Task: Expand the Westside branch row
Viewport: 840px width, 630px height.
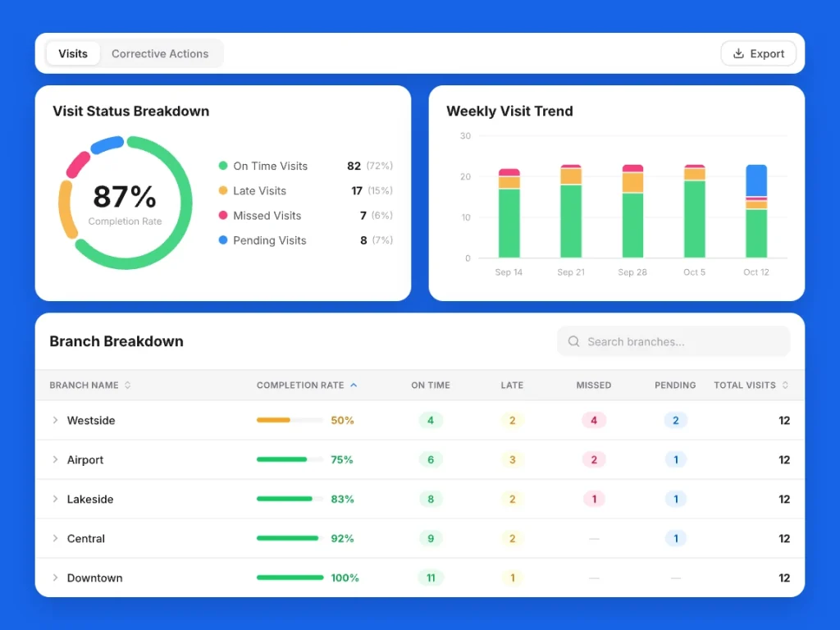Action: (x=55, y=421)
